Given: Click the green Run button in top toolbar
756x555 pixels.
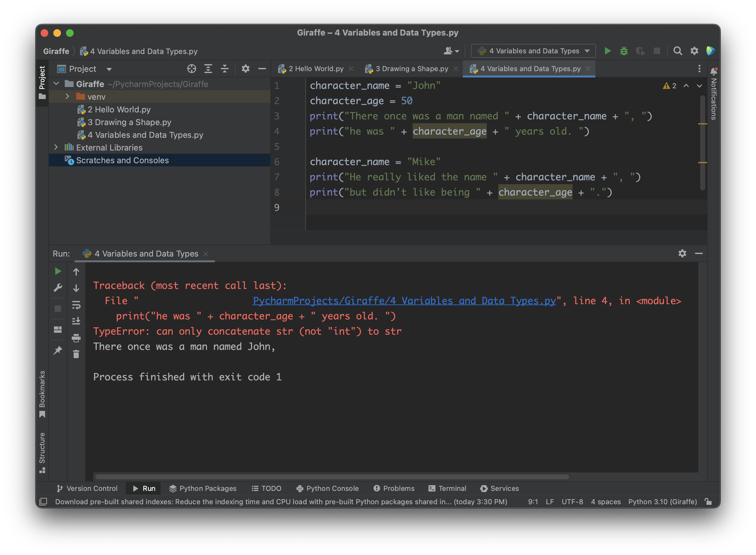Looking at the screenshot, I should (607, 51).
